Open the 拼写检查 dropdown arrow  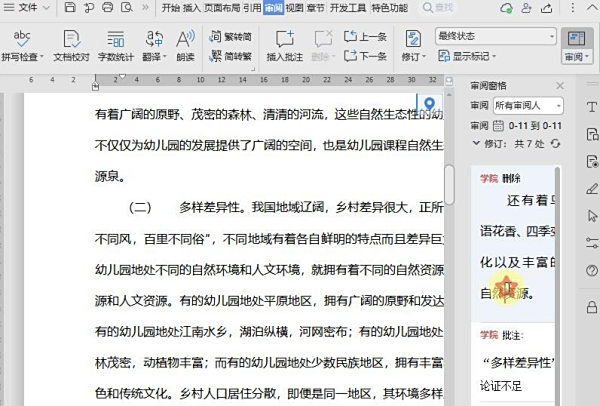point(42,57)
